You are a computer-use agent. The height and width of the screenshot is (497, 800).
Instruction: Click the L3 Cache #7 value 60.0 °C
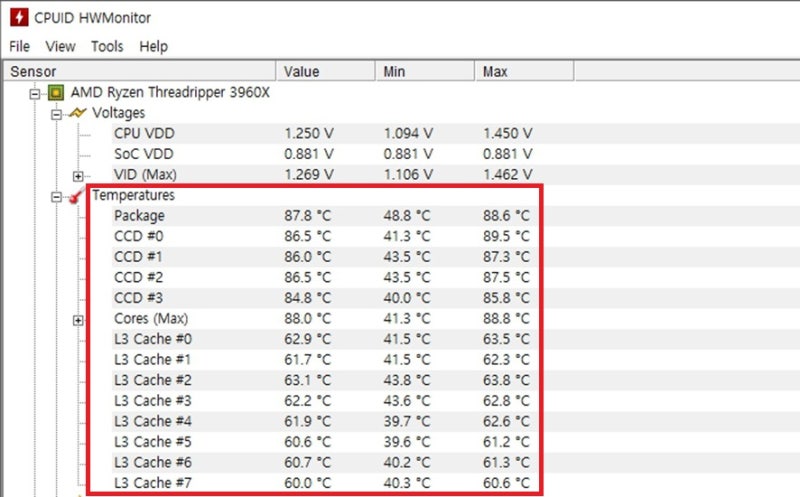click(308, 483)
